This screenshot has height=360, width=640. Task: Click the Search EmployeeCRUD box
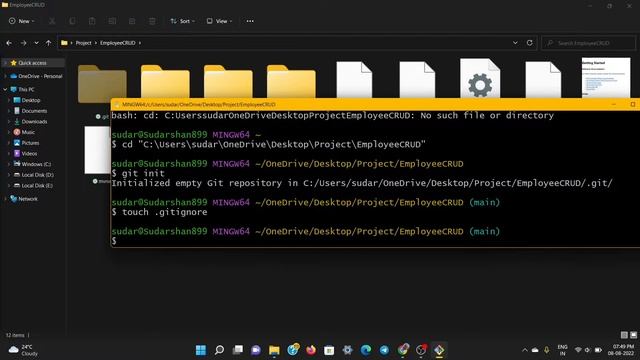pyautogui.click(x=589, y=43)
